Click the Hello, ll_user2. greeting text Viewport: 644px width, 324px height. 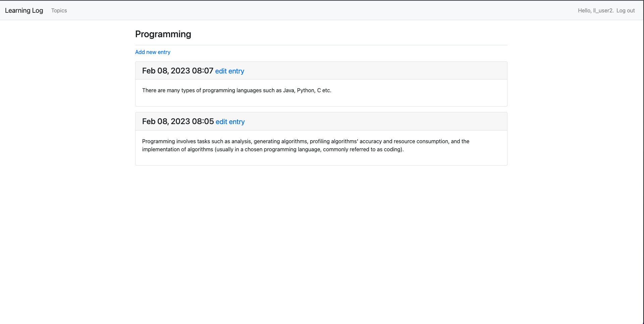coord(596,10)
